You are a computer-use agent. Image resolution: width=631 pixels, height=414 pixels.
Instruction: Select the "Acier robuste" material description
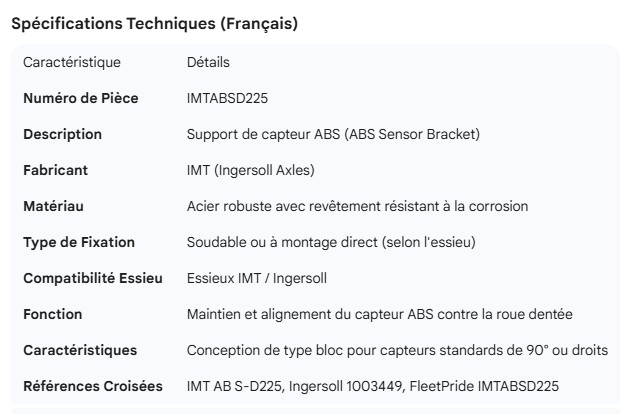click(357, 206)
